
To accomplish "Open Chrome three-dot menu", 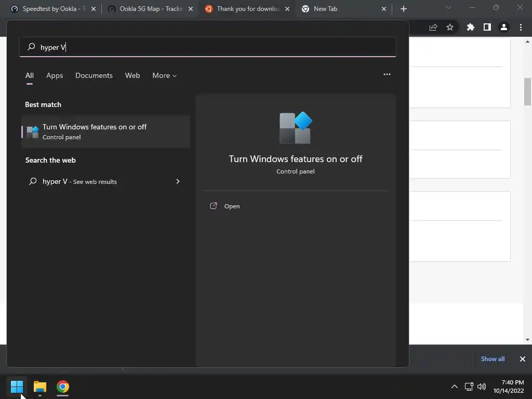I will [x=521, y=27].
